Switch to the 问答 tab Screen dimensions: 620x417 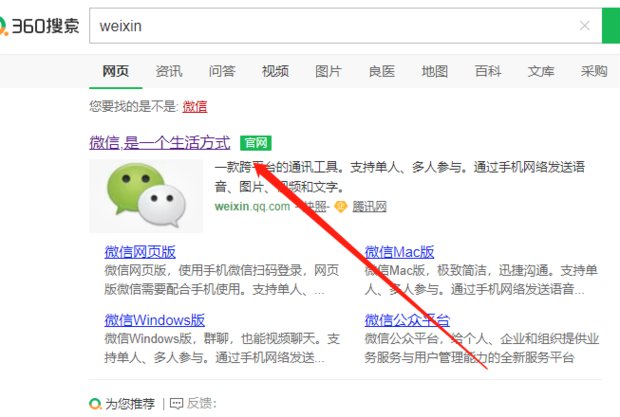[222, 71]
